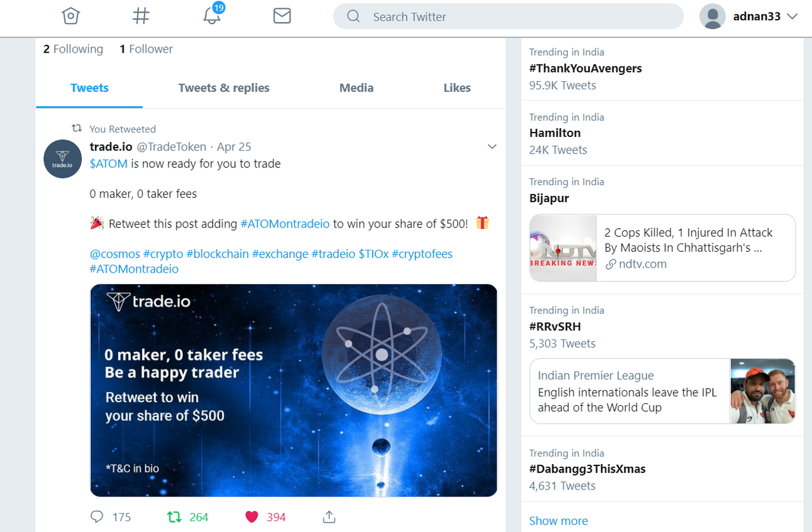Image resolution: width=812 pixels, height=532 pixels.
Task: Click the 0 maker, 0 taker fees text
Action: click(143, 194)
